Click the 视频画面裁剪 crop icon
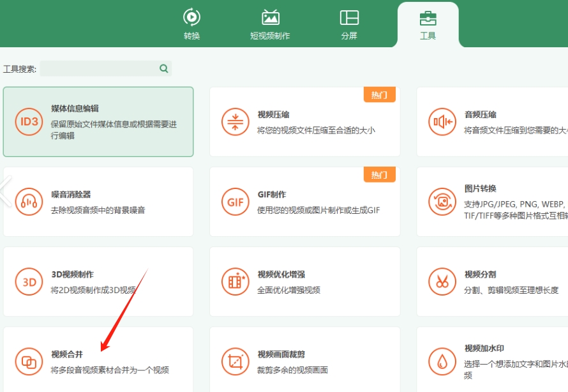 coord(235,361)
